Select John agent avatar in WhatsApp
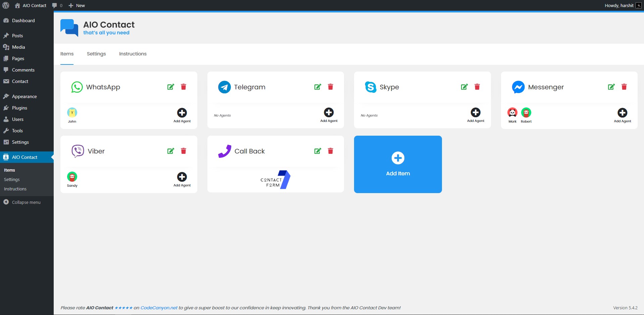The height and width of the screenshot is (315, 644). (72, 113)
